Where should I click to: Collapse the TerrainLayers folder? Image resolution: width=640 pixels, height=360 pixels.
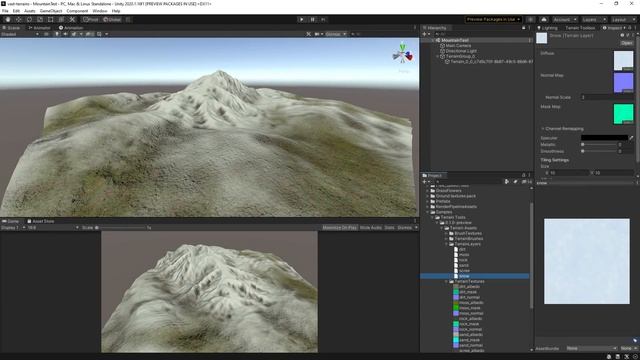tap(447, 244)
